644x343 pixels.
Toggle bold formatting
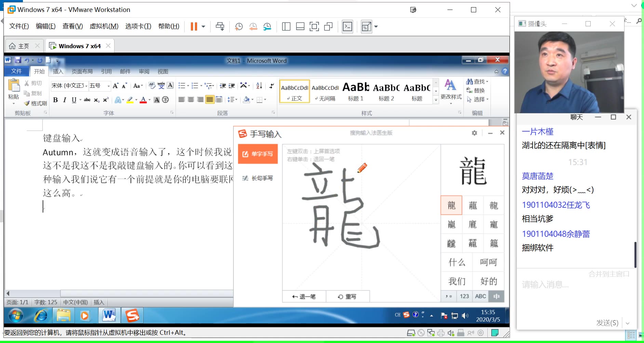(x=56, y=100)
